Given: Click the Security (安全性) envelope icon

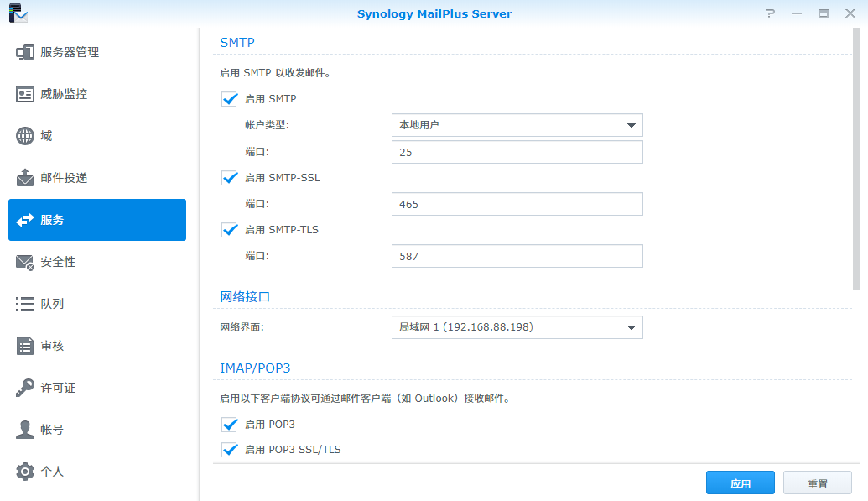Looking at the screenshot, I should point(25,262).
